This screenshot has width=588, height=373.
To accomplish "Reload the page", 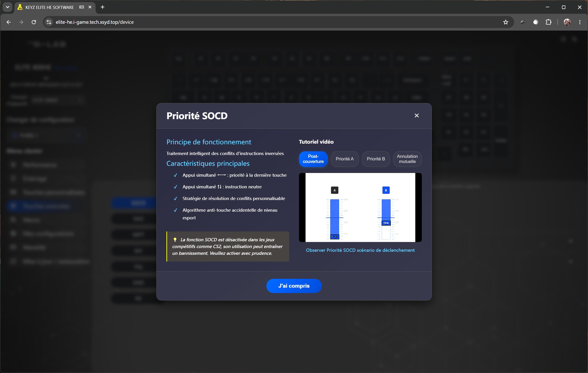I will point(34,22).
